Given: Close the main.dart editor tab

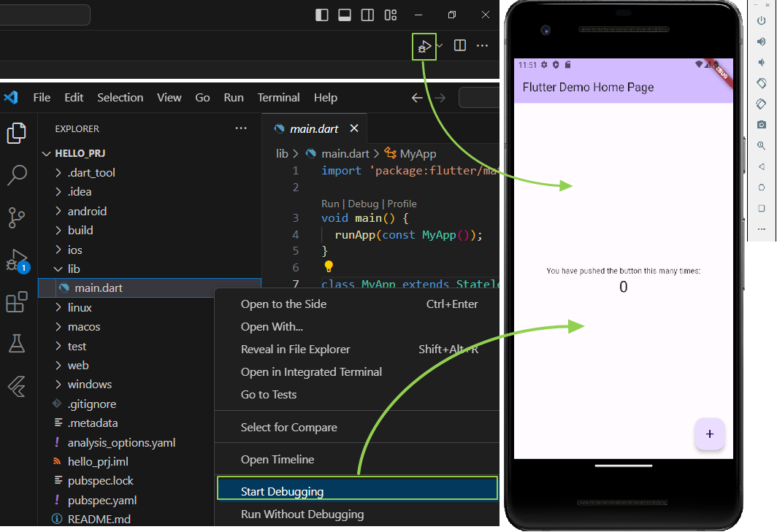Looking at the screenshot, I should point(353,128).
